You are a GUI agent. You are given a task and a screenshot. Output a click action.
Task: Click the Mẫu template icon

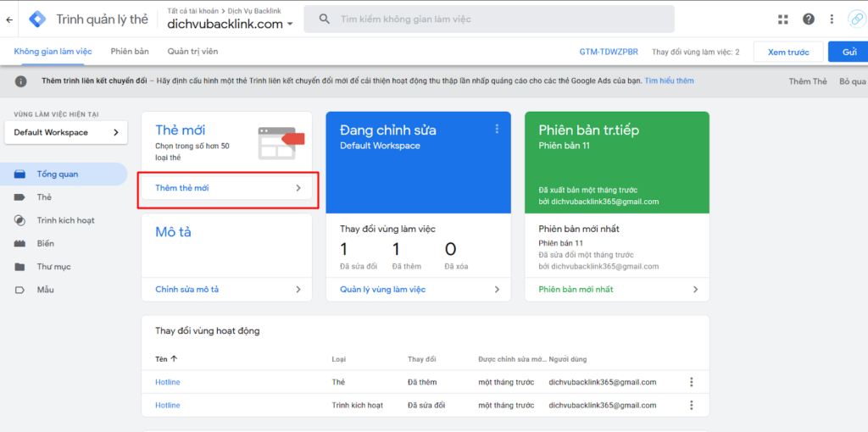point(20,290)
